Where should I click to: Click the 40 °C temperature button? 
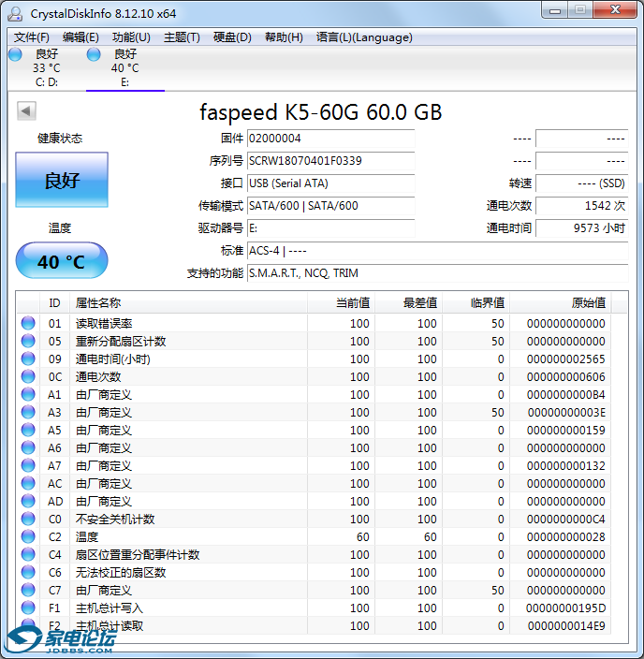pyautogui.click(x=62, y=261)
